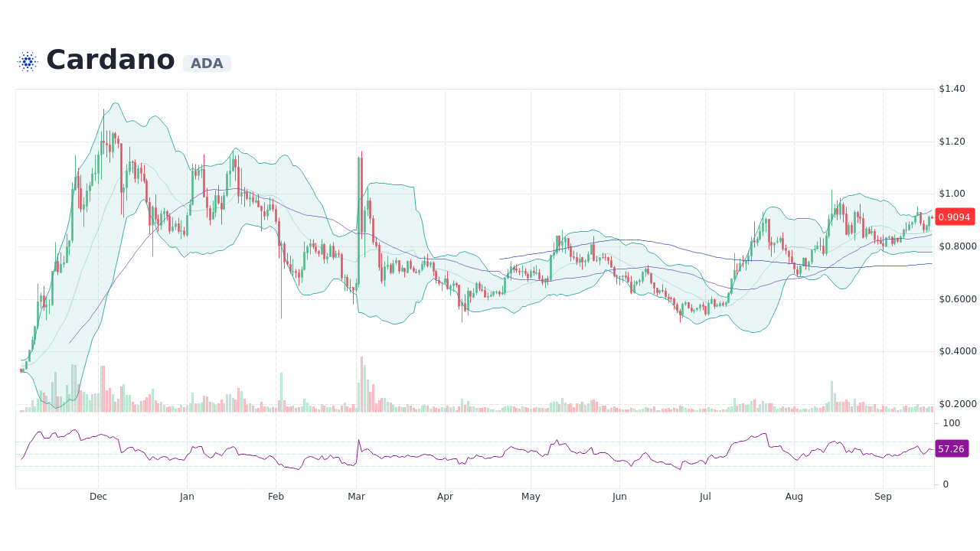Click the $1.00 price axis label
This screenshot has height=551, width=980.
click(x=952, y=194)
